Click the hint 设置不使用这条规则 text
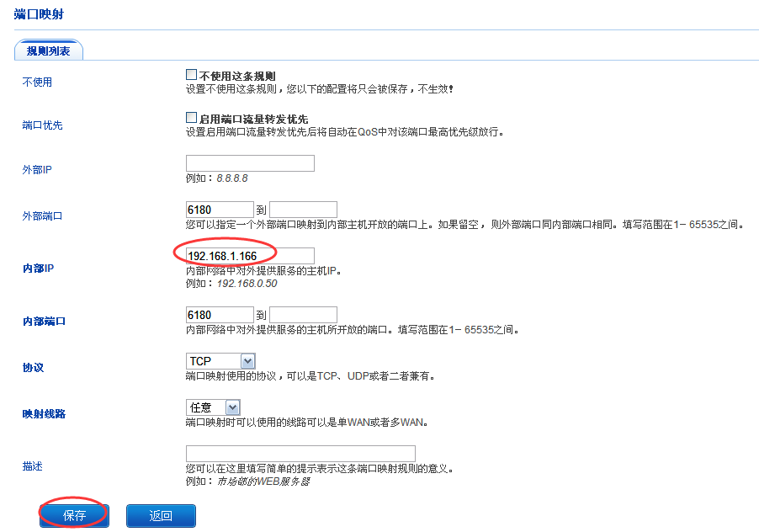 (x=320, y=88)
